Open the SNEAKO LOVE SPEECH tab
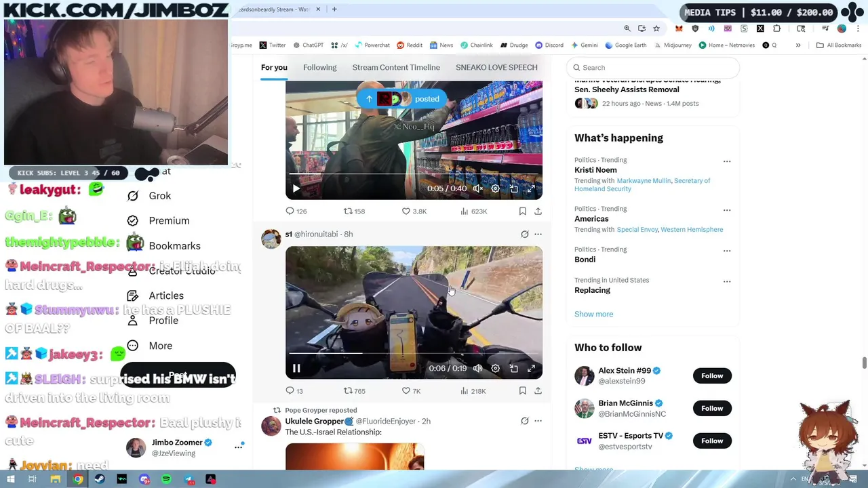 point(496,68)
